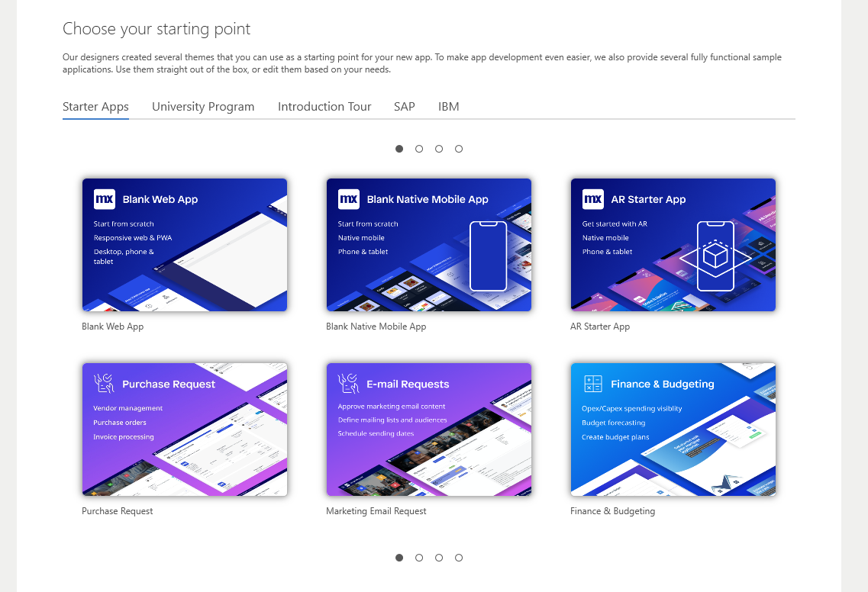The height and width of the screenshot is (592, 868).
Task: Open the Introduction Tour tab
Action: pyautogui.click(x=324, y=106)
